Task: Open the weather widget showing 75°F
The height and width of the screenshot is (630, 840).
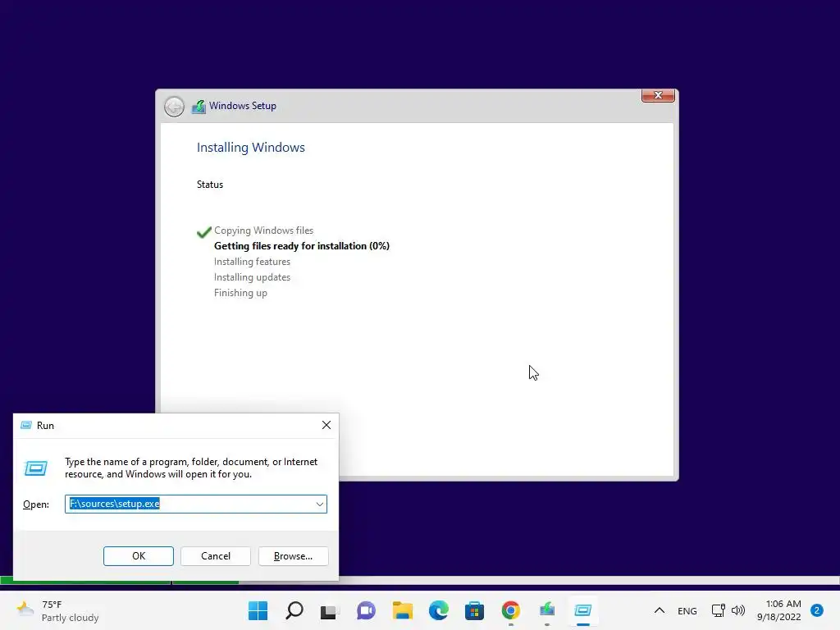Action: coord(57,610)
